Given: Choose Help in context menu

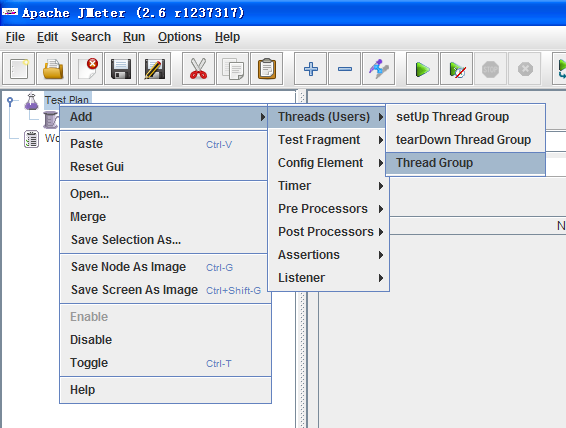Looking at the screenshot, I should [165, 390].
